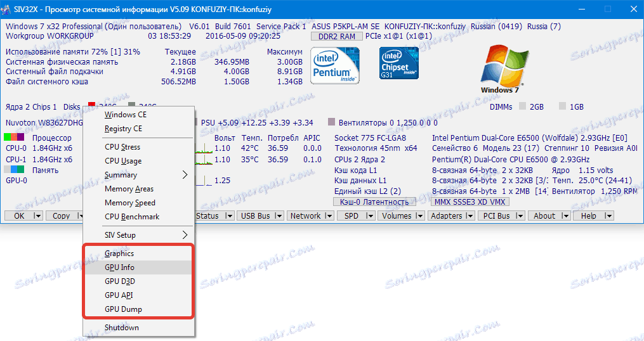This screenshot has width=644, height=341.
Task: Select the Graphics menu item
Action: click(x=138, y=254)
